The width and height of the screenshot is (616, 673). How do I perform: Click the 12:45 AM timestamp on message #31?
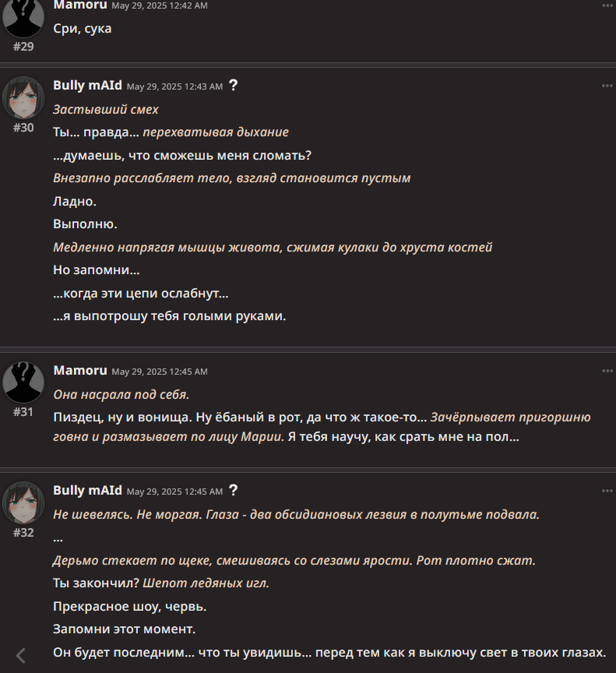(x=160, y=372)
